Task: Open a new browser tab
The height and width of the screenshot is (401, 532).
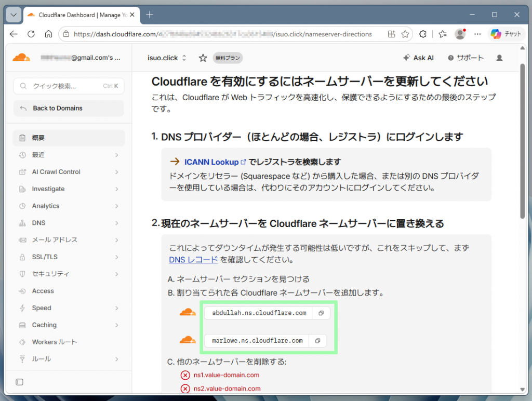Action: click(x=150, y=15)
